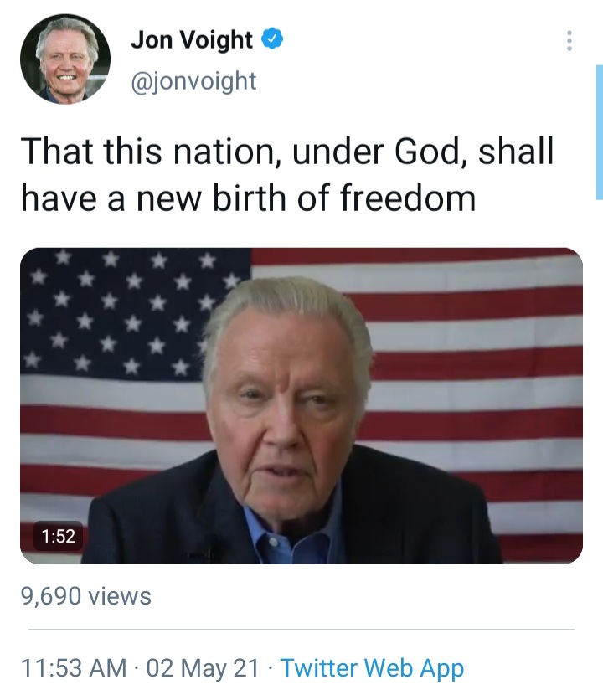This screenshot has height=700, width=603.
Task: Click the blue verified badge
Action: (271, 39)
